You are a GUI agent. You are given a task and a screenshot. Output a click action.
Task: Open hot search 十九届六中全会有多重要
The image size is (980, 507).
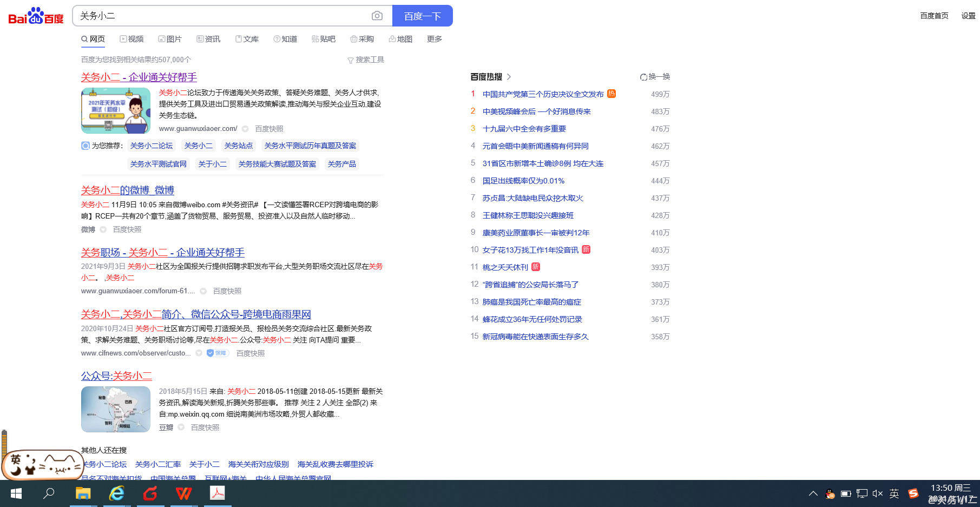click(524, 129)
